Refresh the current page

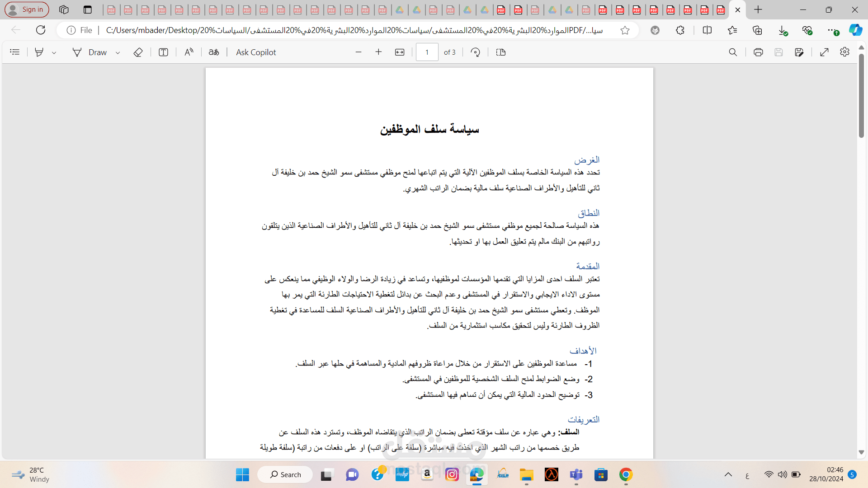pos(41,30)
